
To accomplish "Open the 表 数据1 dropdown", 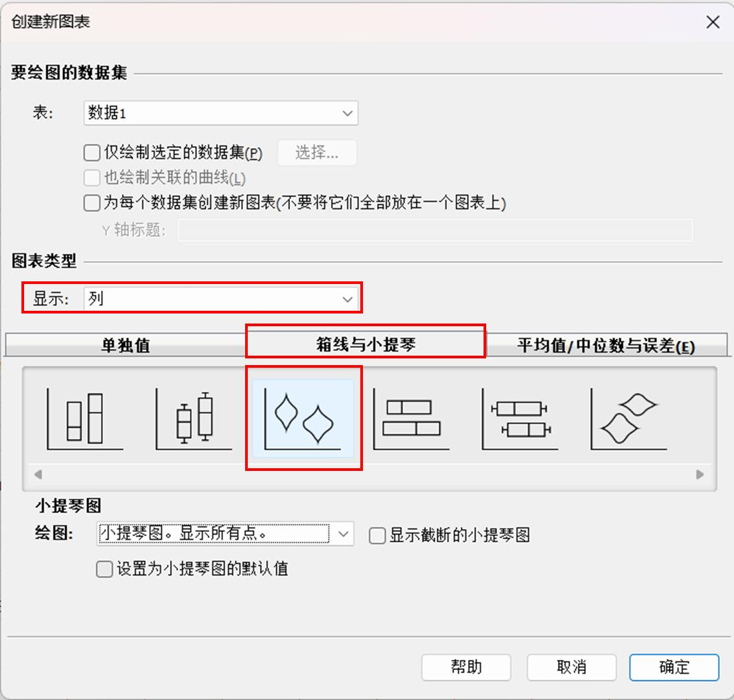I will (x=221, y=113).
